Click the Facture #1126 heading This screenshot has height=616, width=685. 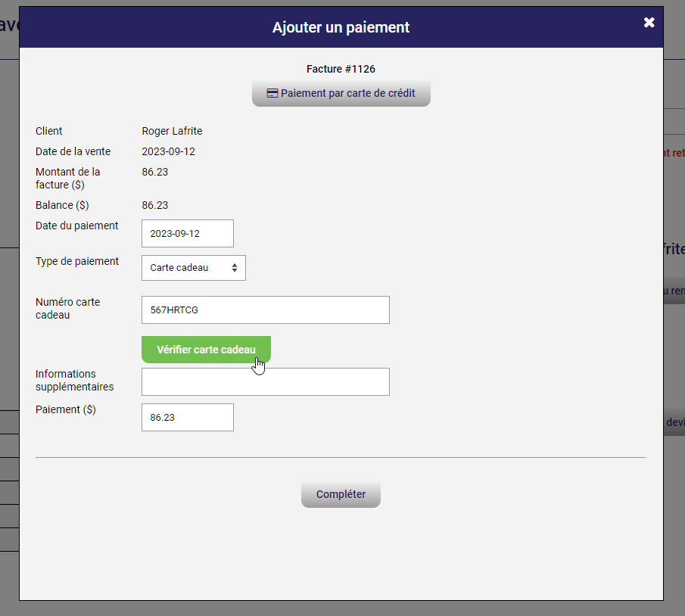pyautogui.click(x=341, y=69)
